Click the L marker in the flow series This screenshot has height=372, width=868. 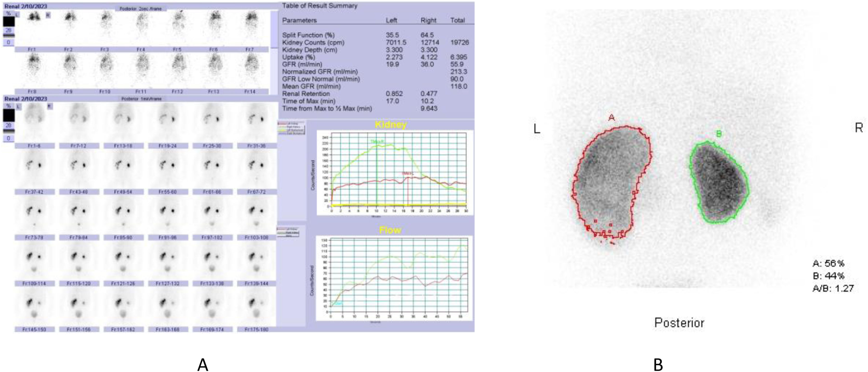(17, 15)
